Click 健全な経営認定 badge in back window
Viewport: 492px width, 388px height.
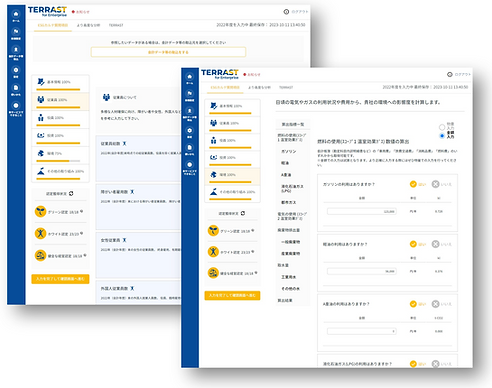(40, 256)
